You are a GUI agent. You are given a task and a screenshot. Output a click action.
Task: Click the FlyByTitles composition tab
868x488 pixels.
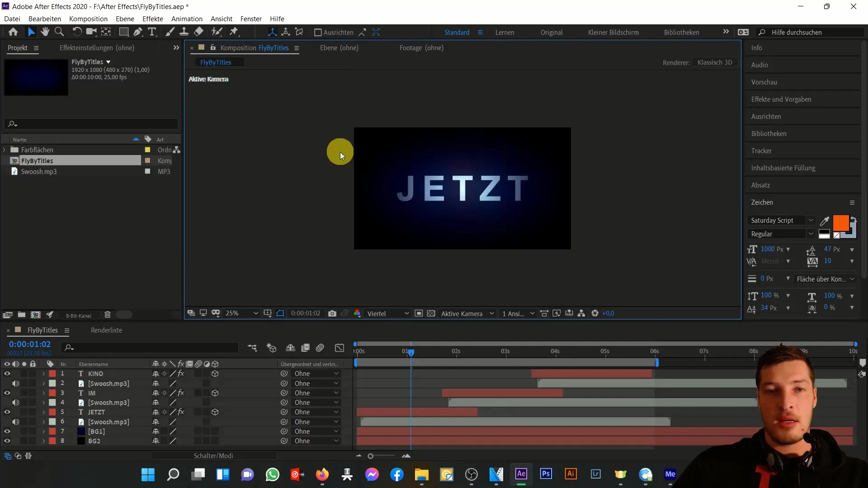215,62
